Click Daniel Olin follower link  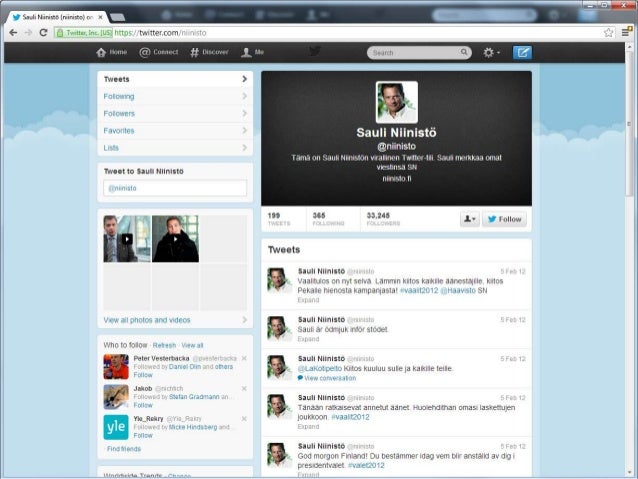[x=185, y=367]
